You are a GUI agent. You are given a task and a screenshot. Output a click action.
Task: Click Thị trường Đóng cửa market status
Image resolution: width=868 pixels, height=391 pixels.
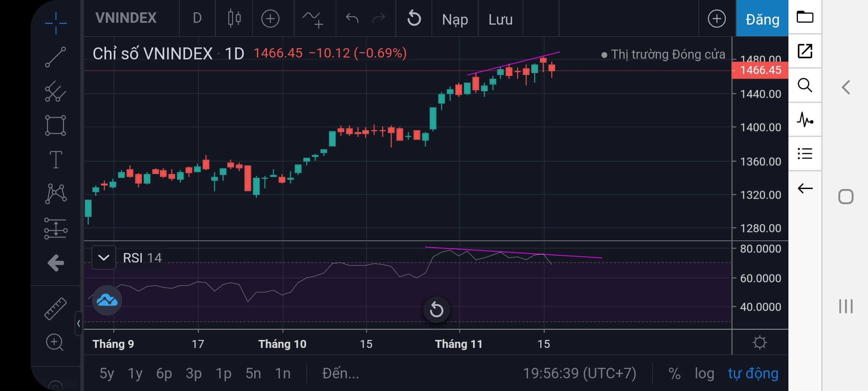click(663, 54)
